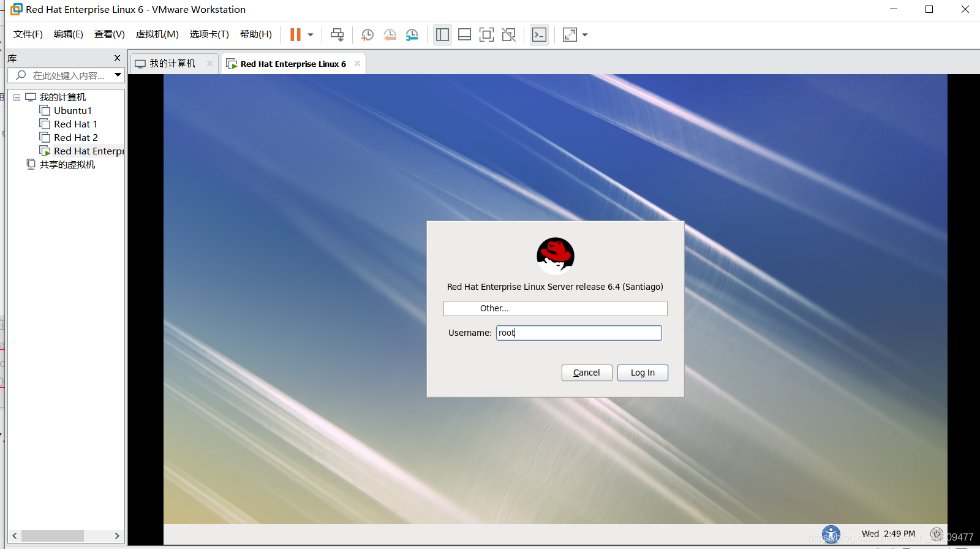Click the Pause virtual machine icon
This screenshot has height=549, width=980.
point(295,35)
